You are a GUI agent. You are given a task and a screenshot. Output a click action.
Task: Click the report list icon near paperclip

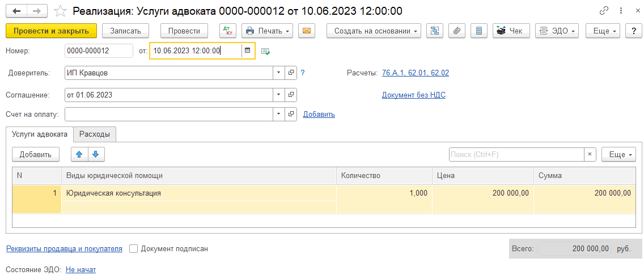[x=479, y=31]
